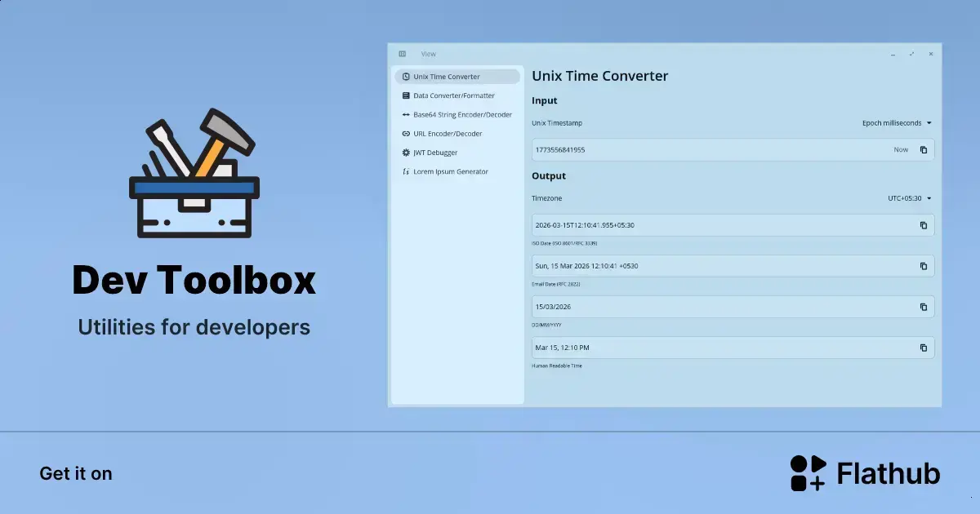This screenshot has height=514, width=980.
Task: Open the View menu
Action: click(429, 54)
